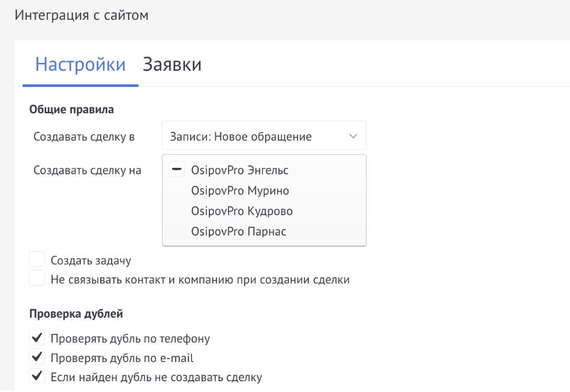Viewport: 570px width, 392px height.
Task: Select OsipovPro Энгельс in the list
Action: click(x=239, y=171)
